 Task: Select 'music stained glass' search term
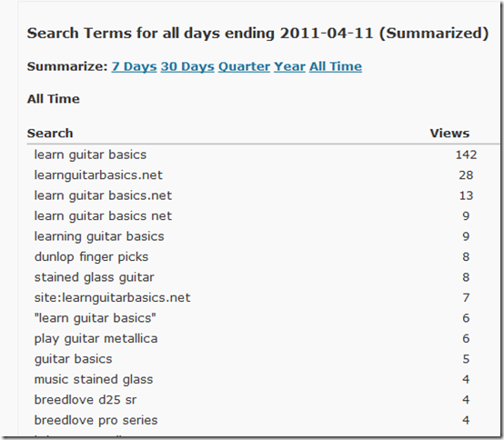[94, 379]
